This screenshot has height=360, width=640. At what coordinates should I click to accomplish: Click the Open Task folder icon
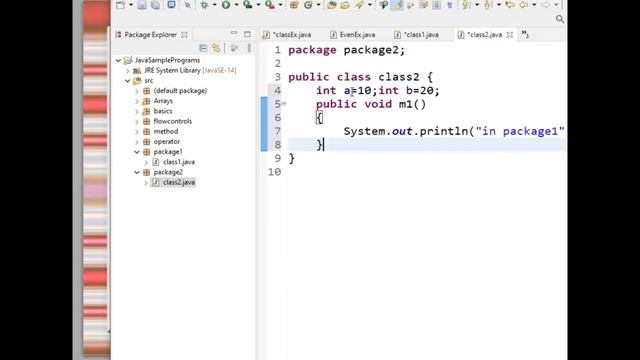tap(345, 5)
